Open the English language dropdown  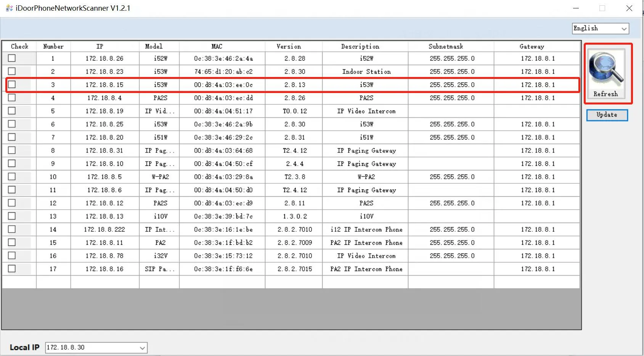[600, 28]
